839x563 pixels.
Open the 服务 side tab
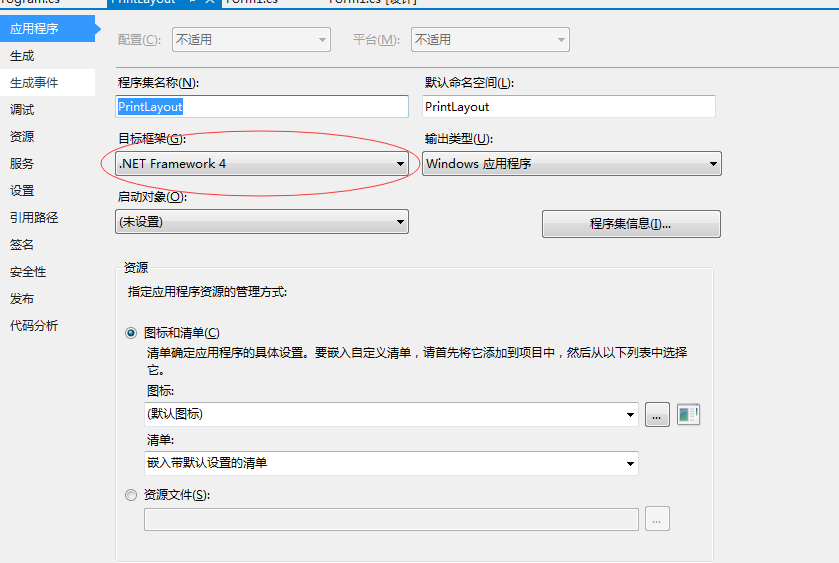coord(47,163)
